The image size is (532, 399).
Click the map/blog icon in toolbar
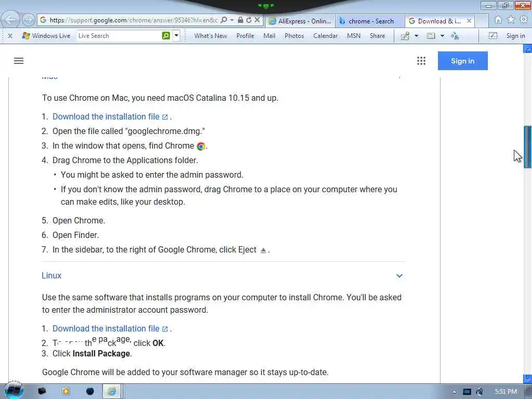pos(405,36)
